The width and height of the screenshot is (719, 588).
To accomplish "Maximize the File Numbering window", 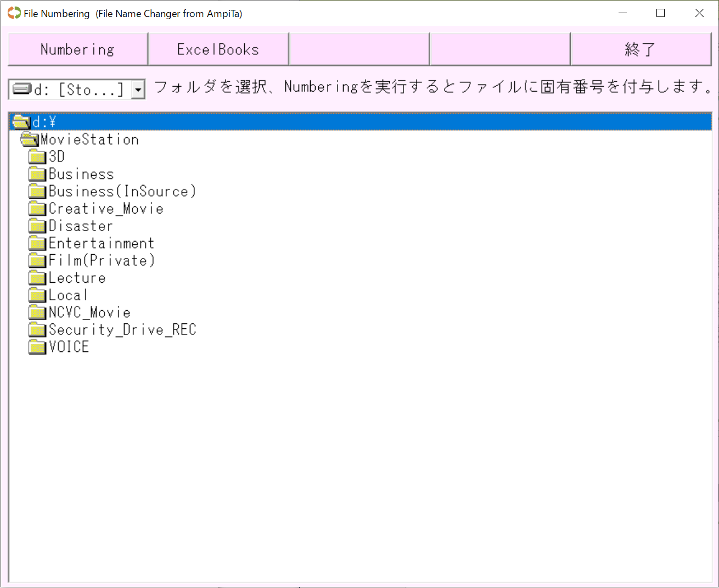I will pyautogui.click(x=661, y=13).
